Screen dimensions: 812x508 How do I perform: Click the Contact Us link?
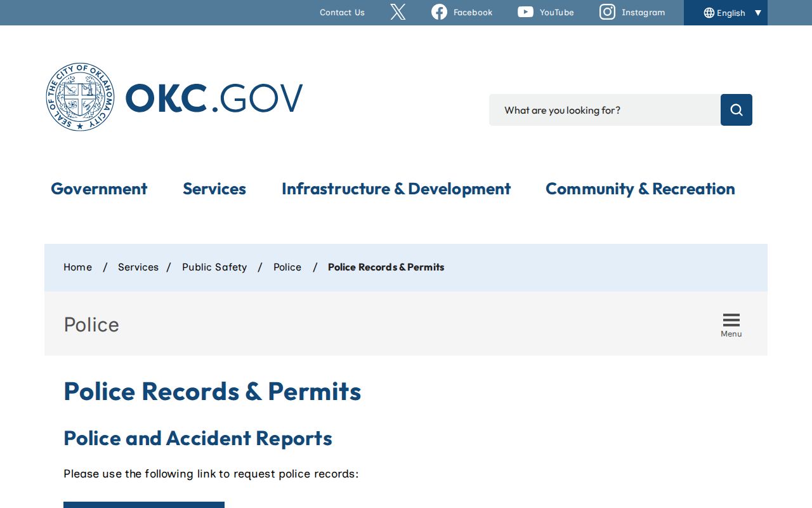tap(342, 12)
